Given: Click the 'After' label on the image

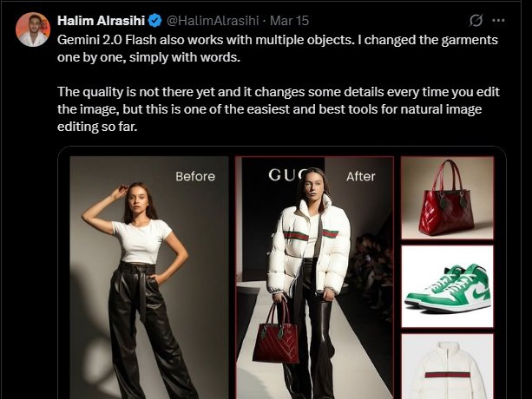Looking at the screenshot, I should (361, 176).
